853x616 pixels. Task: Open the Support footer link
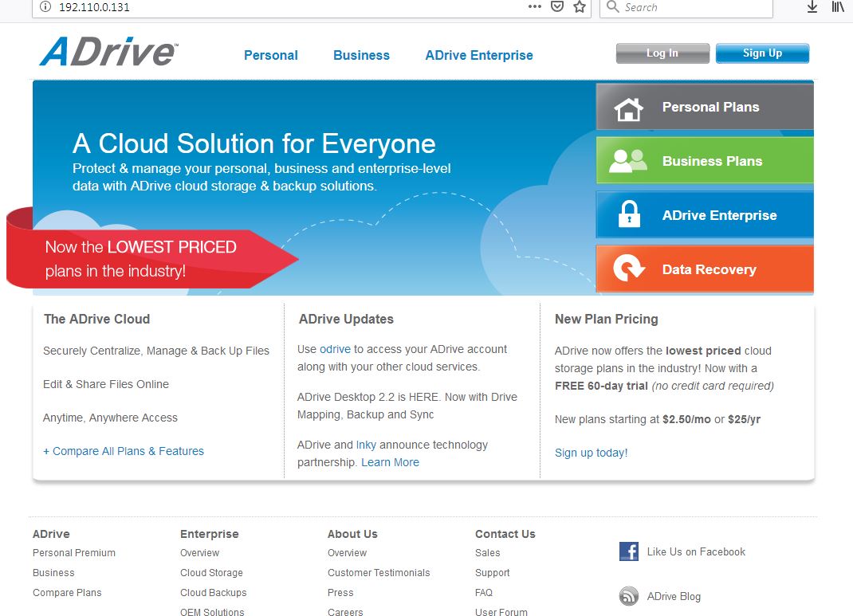(x=493, y=572)
